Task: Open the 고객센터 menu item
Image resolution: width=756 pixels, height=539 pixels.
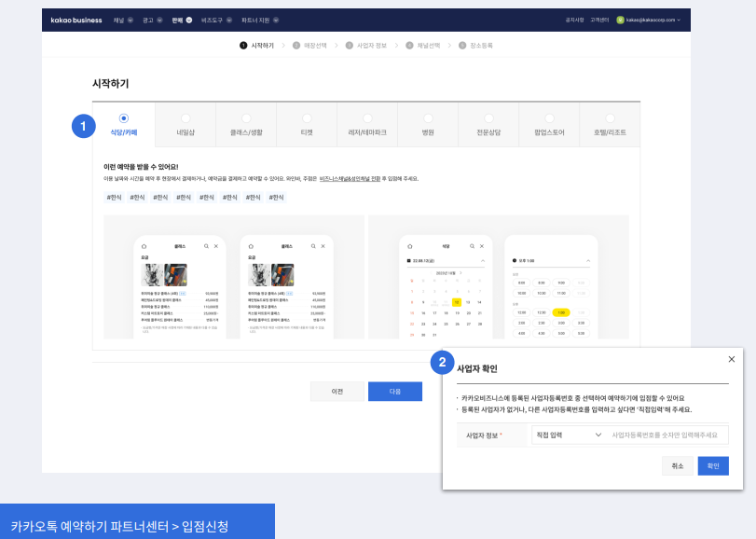Action: point(598,20)
